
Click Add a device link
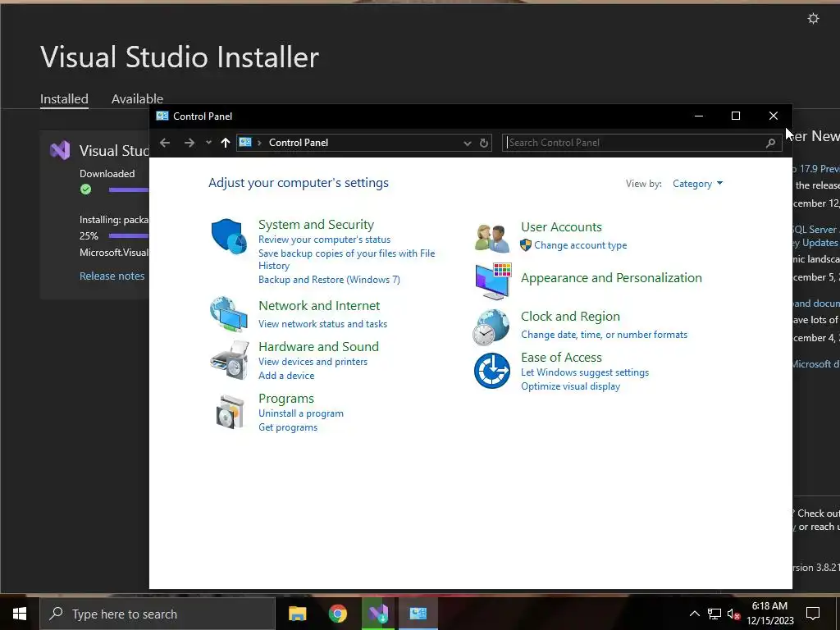(x=286, y=376)
